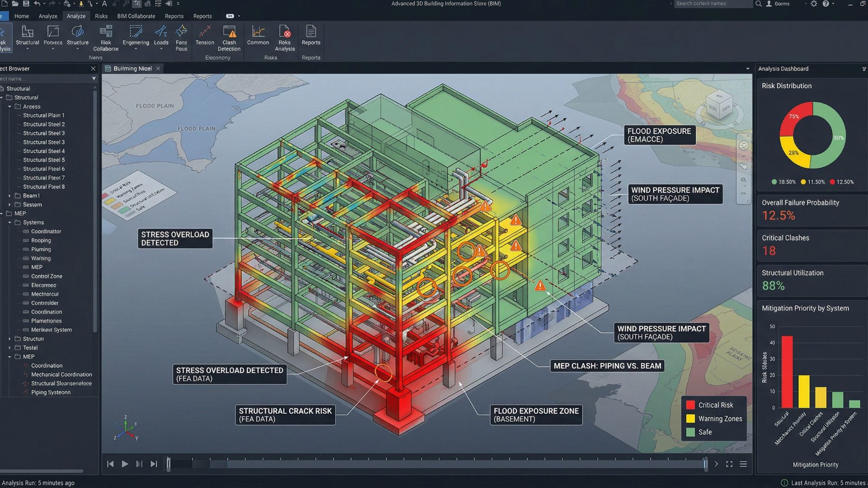Click the MEP Clash: Piping vs. Beam label
This screenshot has height=488, width=868.
pyautogui.click(x=607, y=366)
